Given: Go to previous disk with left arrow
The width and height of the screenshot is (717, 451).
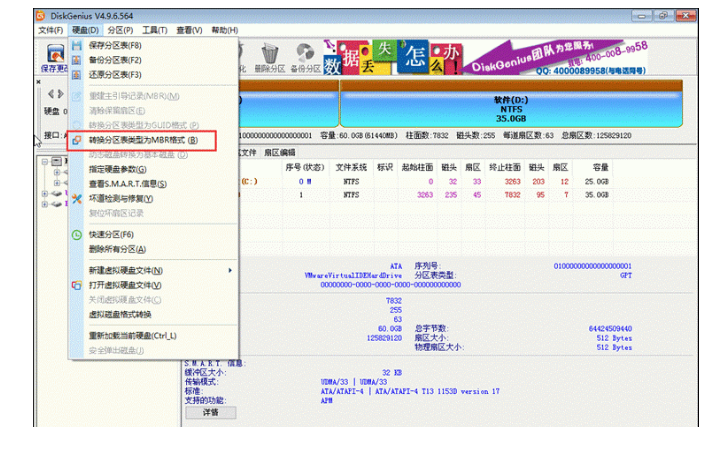Looking at the screenshot, I should (51, 94).
